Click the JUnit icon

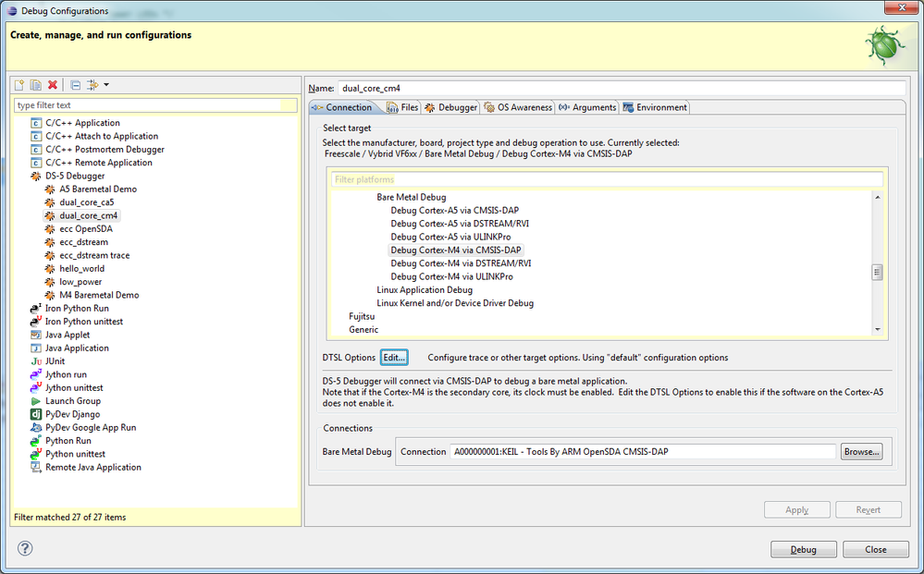coord(36,361)
